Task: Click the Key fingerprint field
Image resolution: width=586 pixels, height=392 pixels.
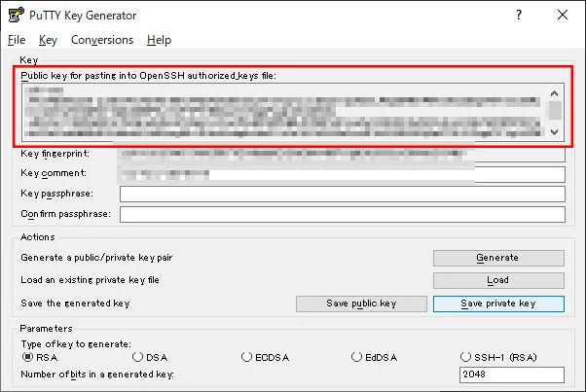Action: [342, 154]
